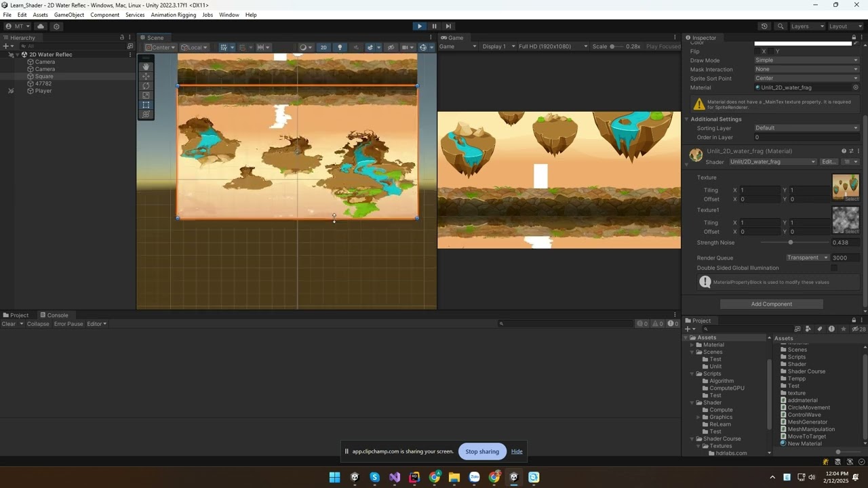The width and height of the screenshot is (868, 488).
Task: Open the Local handle rotation dropdown
Action: point(194,47)
